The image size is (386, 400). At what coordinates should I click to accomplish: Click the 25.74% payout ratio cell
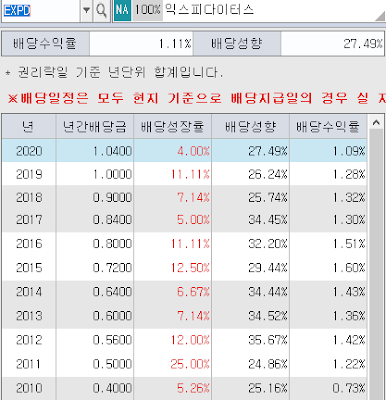tap(250, 197)
